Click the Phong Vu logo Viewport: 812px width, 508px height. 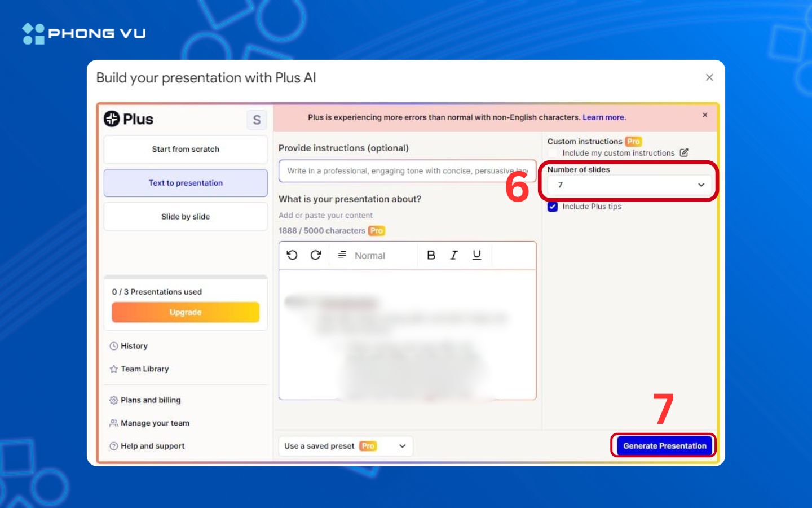(x=84, y=33)
